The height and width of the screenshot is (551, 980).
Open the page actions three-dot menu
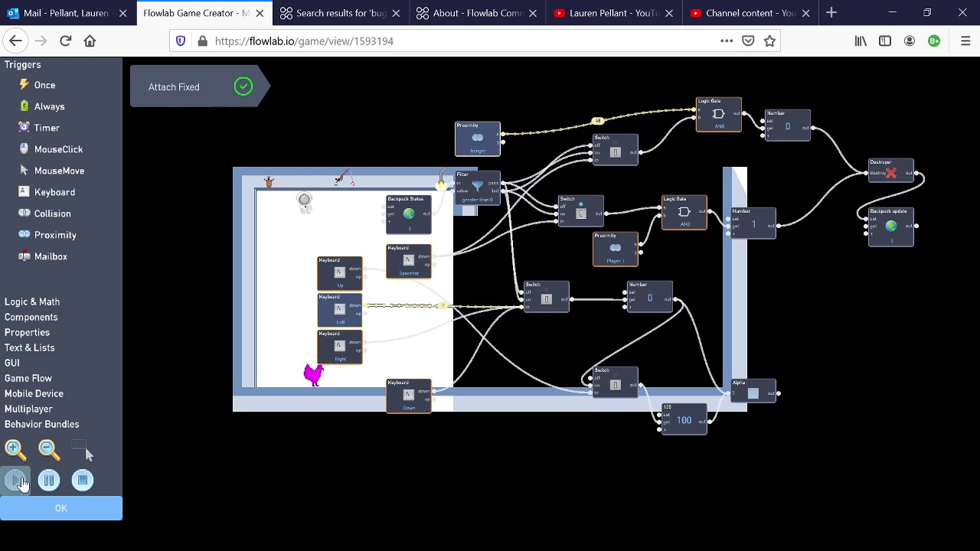point(727,41)
